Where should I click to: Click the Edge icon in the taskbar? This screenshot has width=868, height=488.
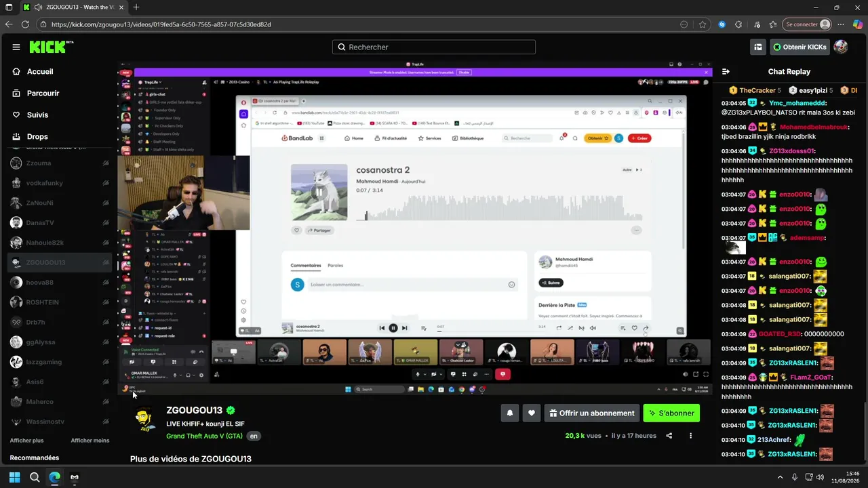pyautogui.click(x=55, y=477)
